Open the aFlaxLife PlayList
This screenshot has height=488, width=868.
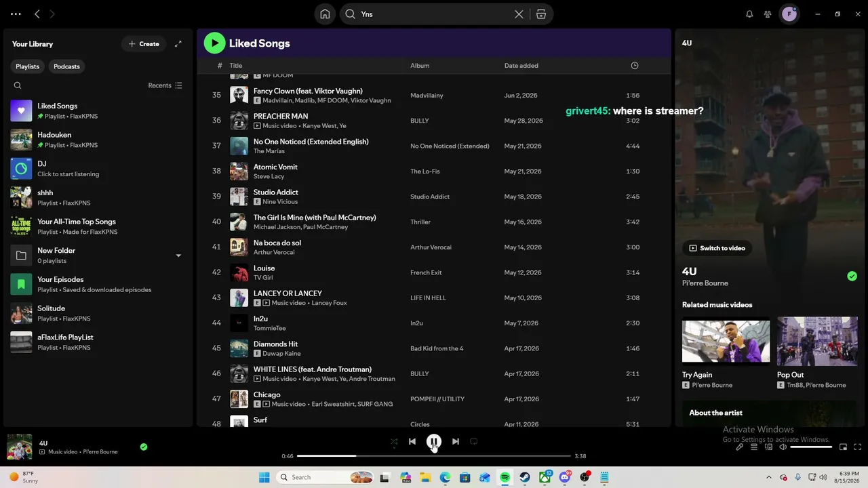pos(97,342)
